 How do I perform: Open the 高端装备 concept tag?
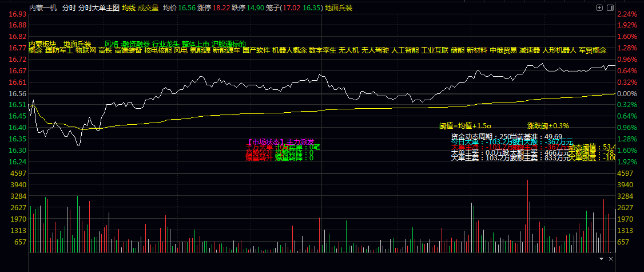click(128, 50)
